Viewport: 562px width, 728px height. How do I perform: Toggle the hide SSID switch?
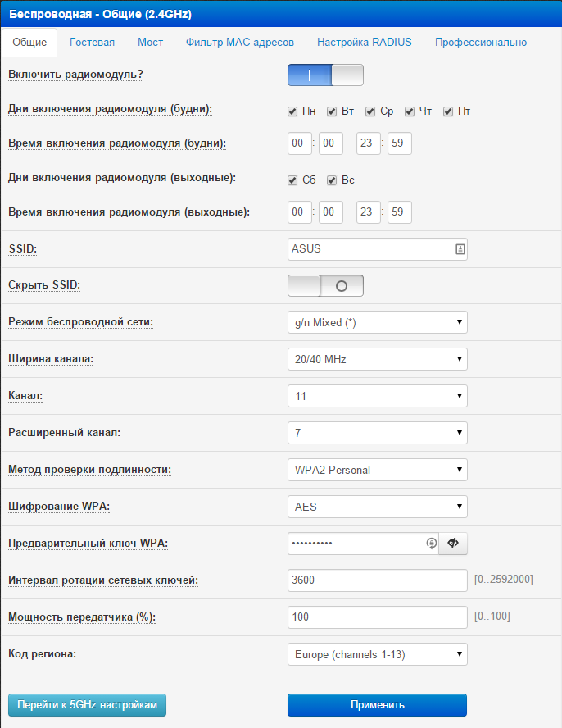(x=324, y=285)
